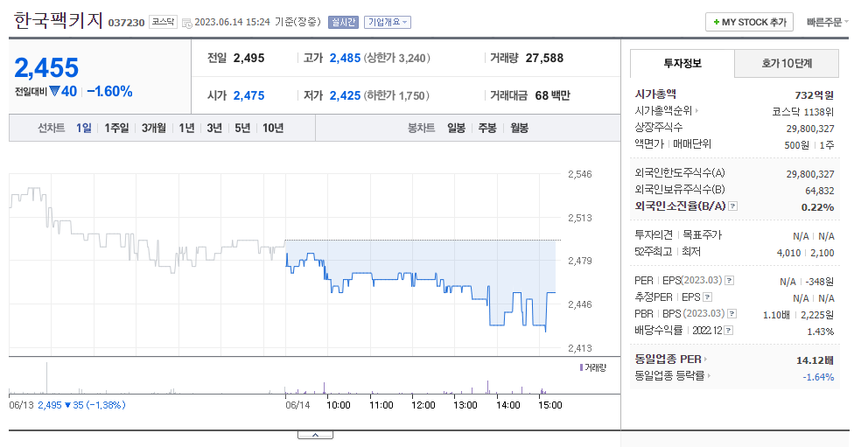The width and height of the screenshot is (868, 447).
Task: Open help icon next to 외국인소진율(B/A)
Action: pyautogui.click(x=733, y=206)
